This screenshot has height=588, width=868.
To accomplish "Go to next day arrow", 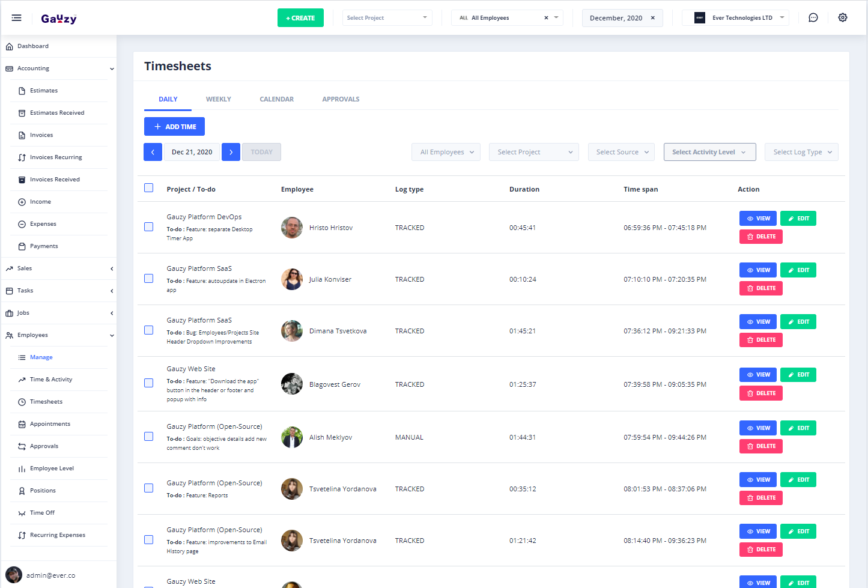I will click(x=231, y=152).
